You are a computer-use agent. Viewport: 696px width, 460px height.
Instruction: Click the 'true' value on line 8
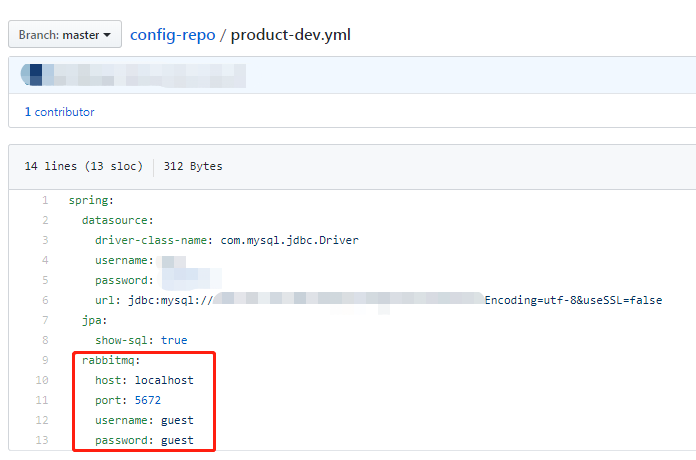click(174, 340)
